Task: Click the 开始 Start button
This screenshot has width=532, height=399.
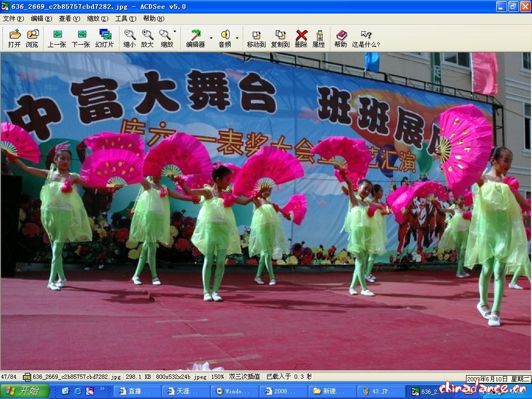Action: (x=25, y=391)
